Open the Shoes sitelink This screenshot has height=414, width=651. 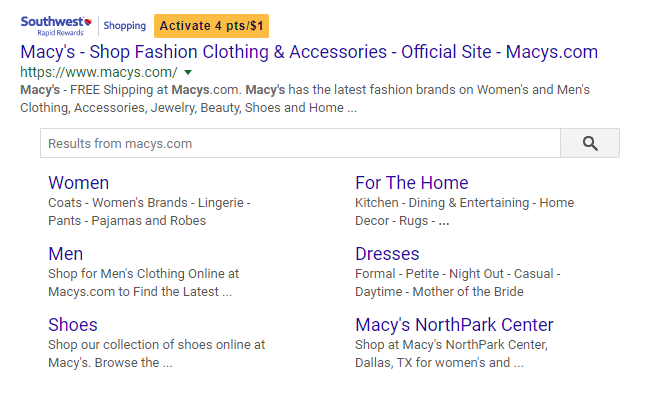click(73, 325)
